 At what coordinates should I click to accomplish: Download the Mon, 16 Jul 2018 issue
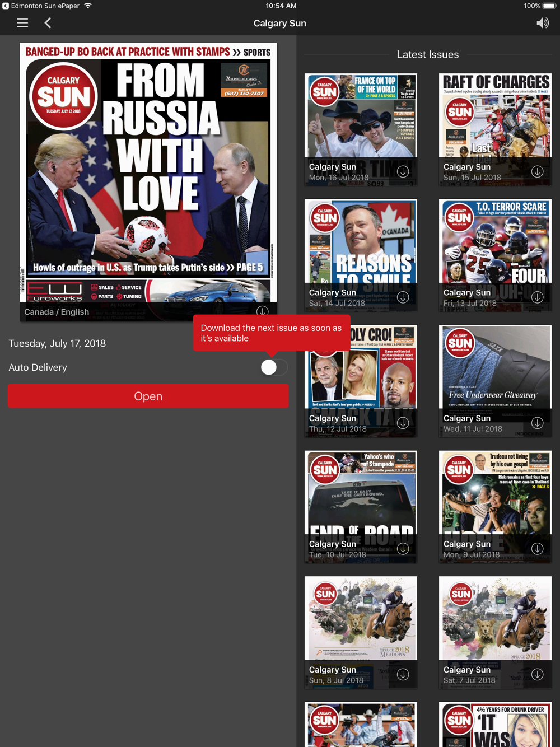(x=403, y=171)
